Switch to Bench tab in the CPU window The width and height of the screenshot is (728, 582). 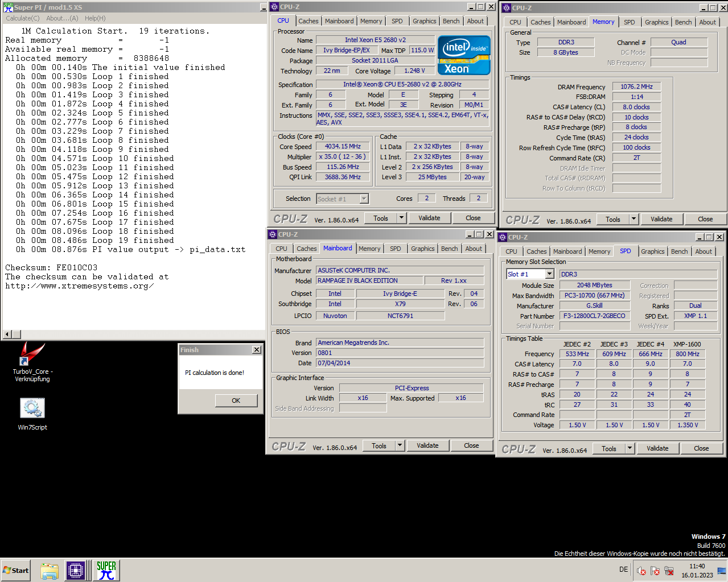451,21
